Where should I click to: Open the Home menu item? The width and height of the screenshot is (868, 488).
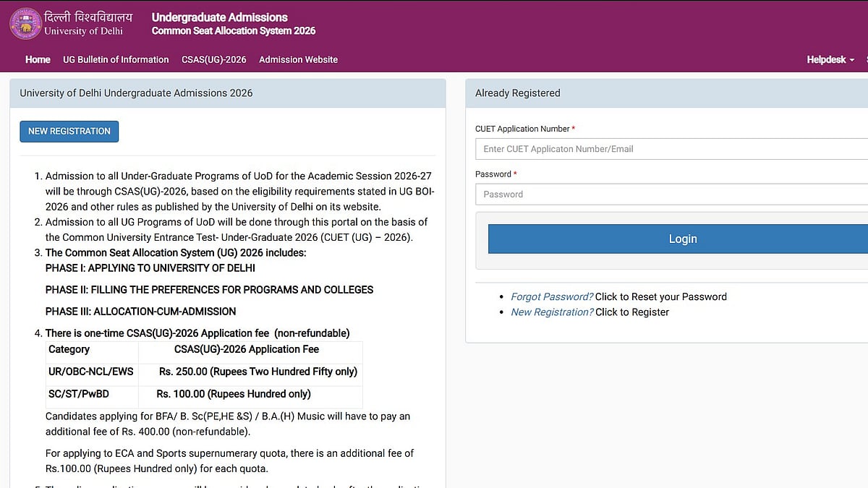38,59
